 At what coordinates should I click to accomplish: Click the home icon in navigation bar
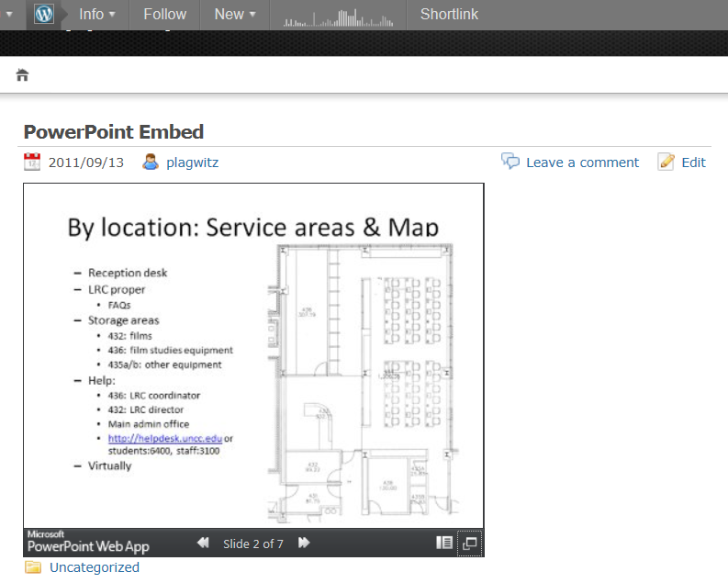click(x=23, y=75)
